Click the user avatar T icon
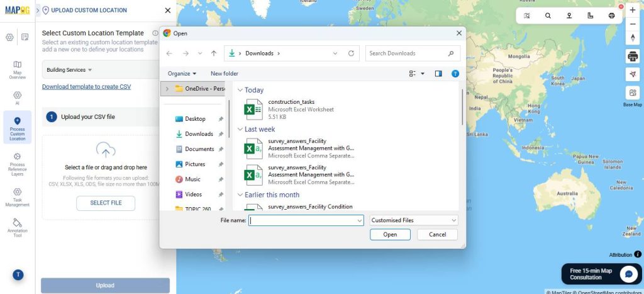This screenshot has height=294, width=644. click(x=18, y=275)
